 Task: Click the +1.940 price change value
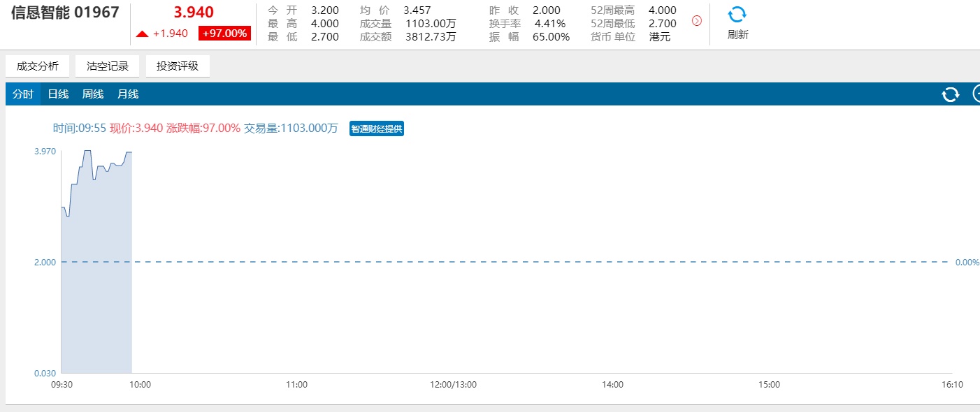[171, 34]
